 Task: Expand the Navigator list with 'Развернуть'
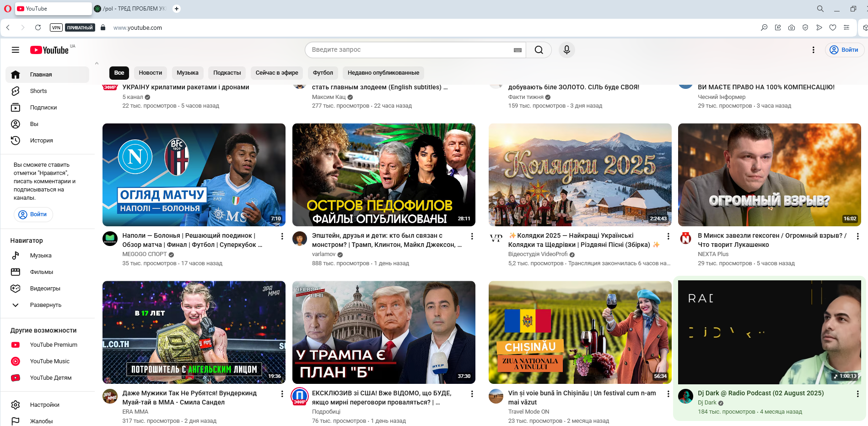(45, 305)
